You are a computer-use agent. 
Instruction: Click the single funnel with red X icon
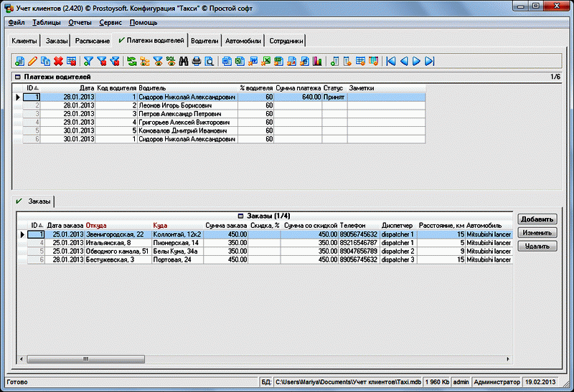101,61
